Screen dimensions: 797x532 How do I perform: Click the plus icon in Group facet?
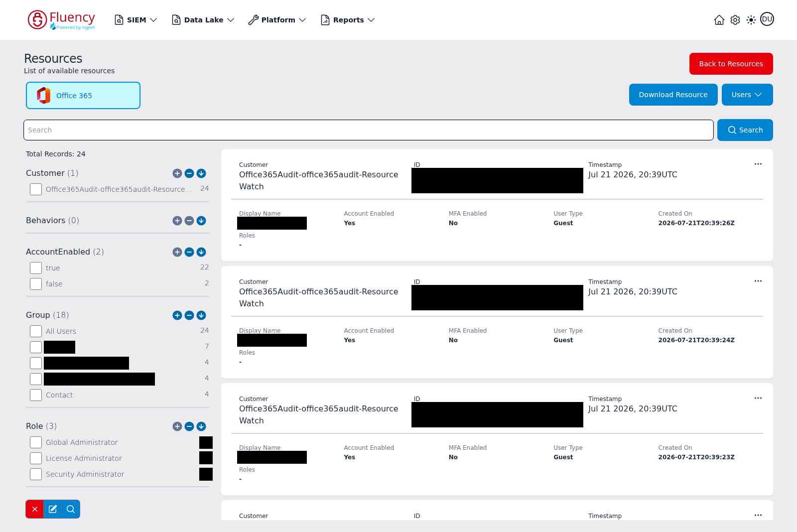[177, 315]
